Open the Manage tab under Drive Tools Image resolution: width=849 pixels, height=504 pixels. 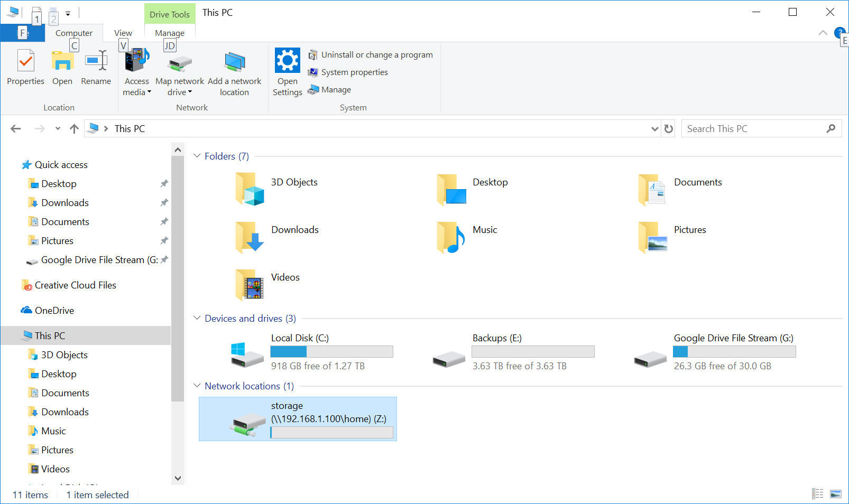(x=169, y=33)
